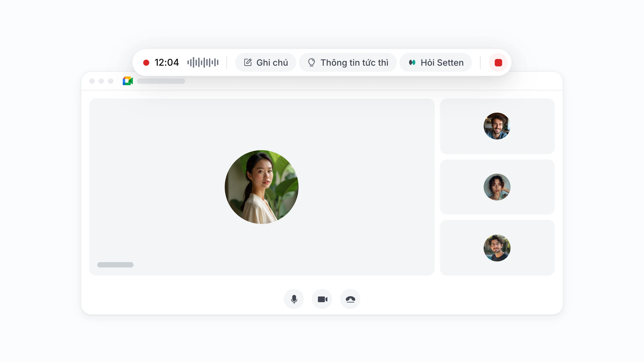The width and height of the screenshot is (644, 362).
Task: Click the audio waveform indicator
Action: point(203,63)
